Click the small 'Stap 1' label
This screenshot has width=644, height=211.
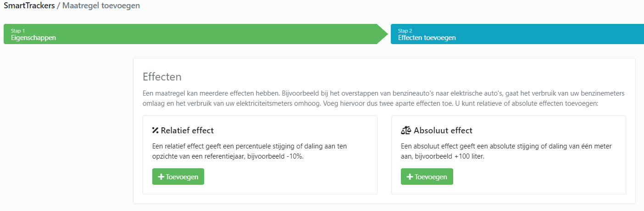click(x=18, y=31)
